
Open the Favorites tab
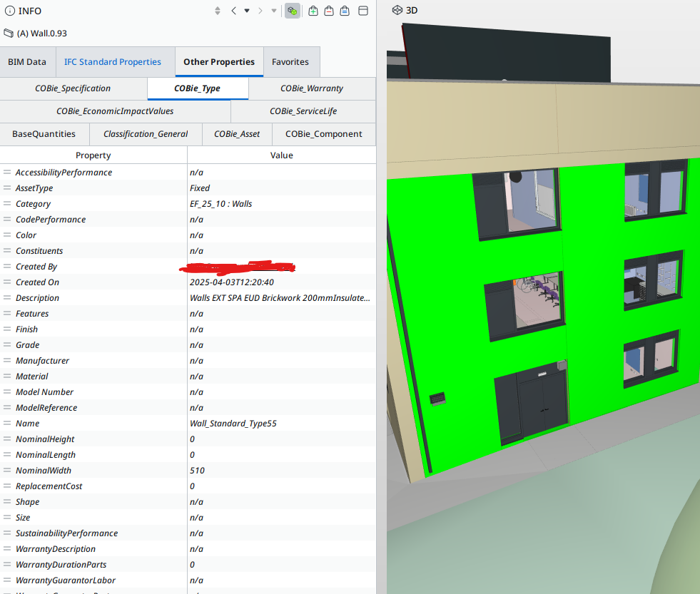point(290,62)
